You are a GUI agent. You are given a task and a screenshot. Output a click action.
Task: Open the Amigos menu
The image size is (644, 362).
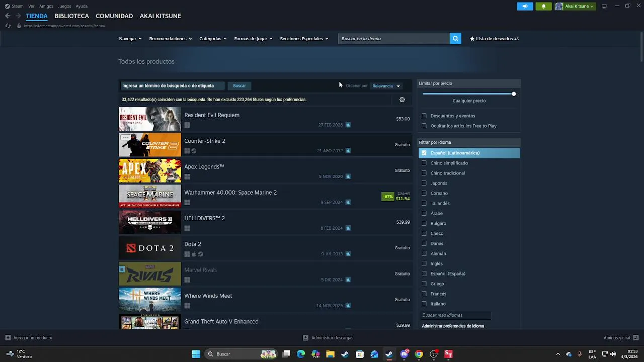point(46,6)
